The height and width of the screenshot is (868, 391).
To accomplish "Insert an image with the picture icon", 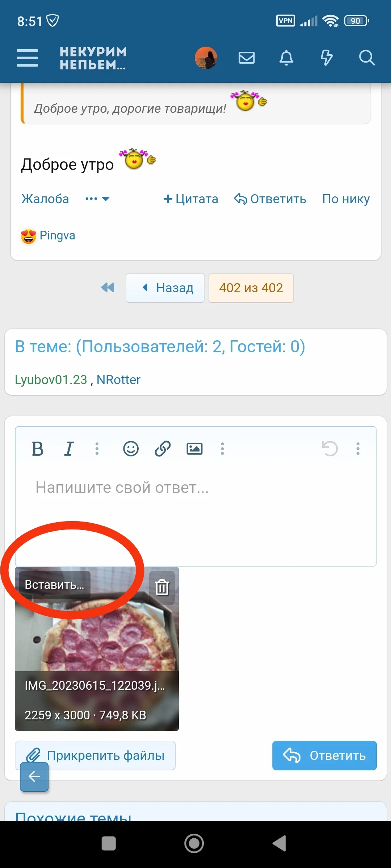I will 194,449.
